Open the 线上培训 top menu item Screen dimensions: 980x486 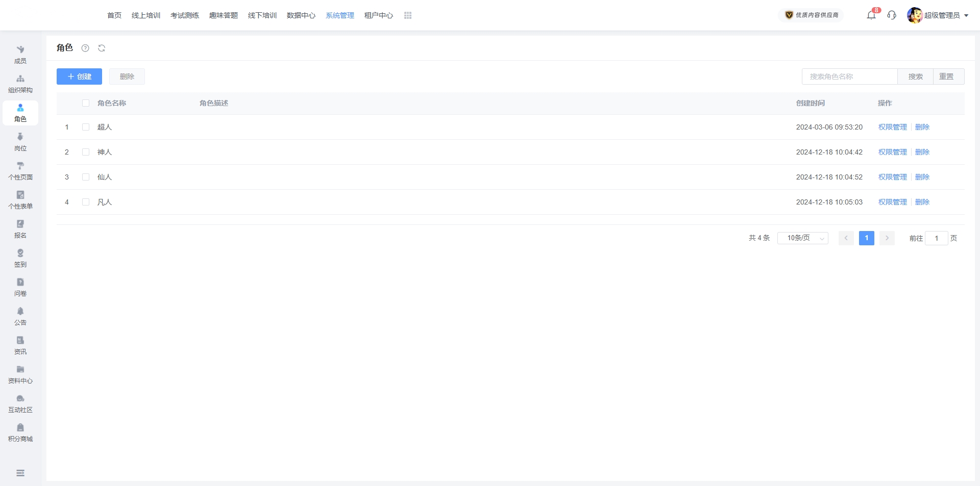146,15
